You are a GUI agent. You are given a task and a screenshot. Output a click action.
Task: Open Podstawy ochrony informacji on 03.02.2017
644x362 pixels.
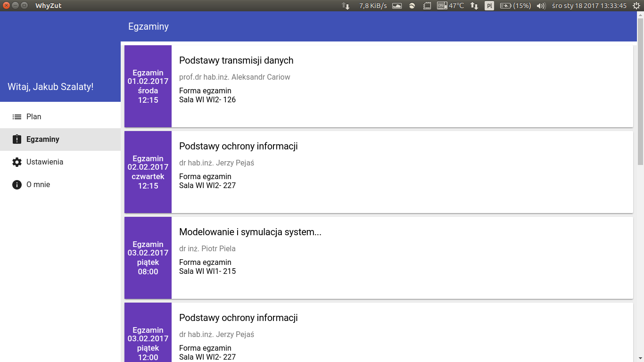click(239, 318)
